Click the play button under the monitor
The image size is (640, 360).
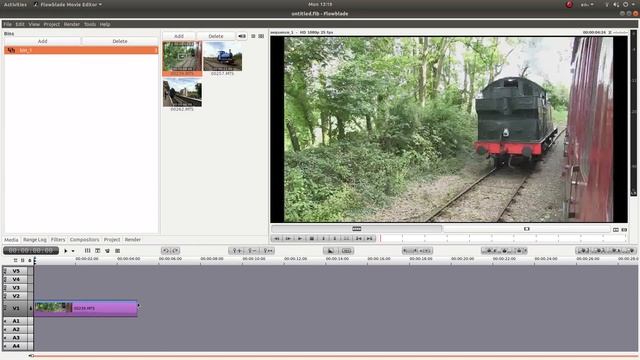click(300, 238)
